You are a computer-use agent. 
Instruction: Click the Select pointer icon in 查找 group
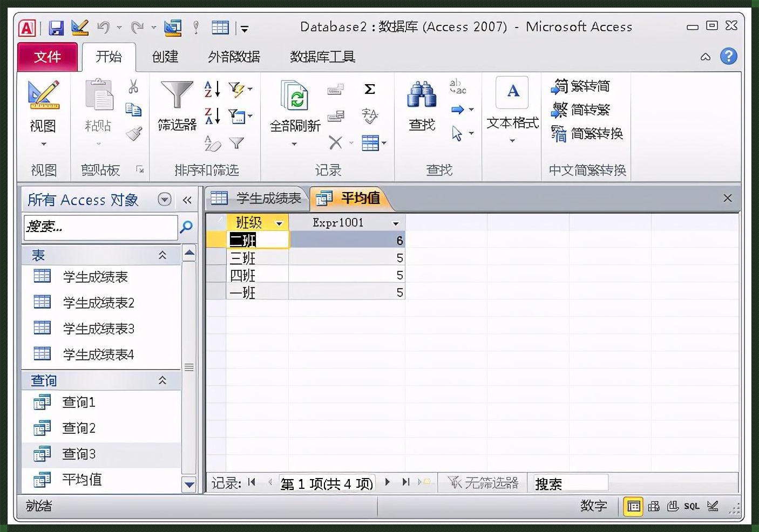(x=457, y=133)
